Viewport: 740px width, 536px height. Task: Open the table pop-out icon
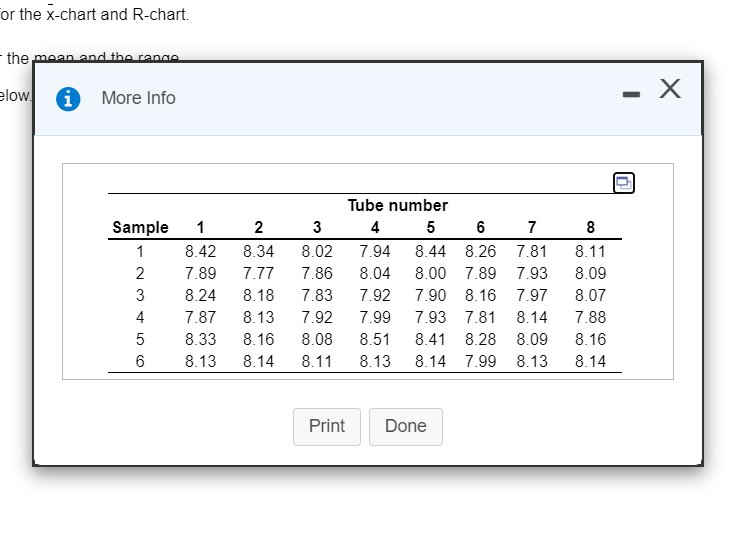click(623, 182)
